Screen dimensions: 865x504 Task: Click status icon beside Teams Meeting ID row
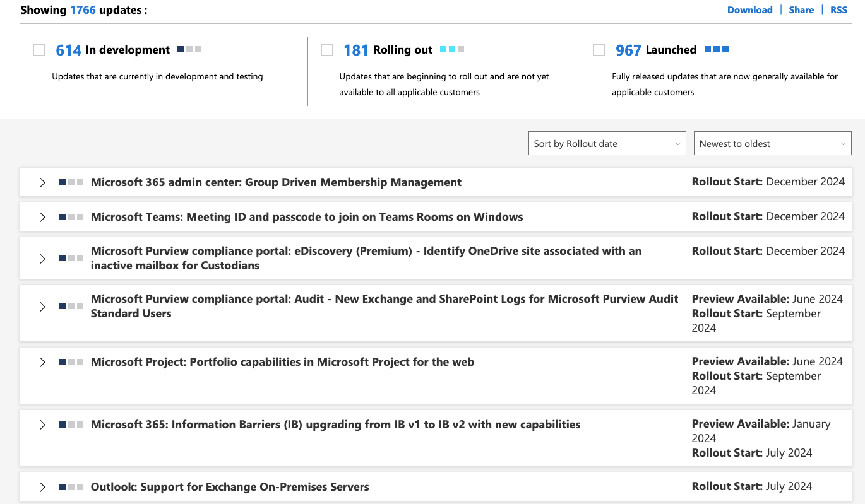(71, 217)
